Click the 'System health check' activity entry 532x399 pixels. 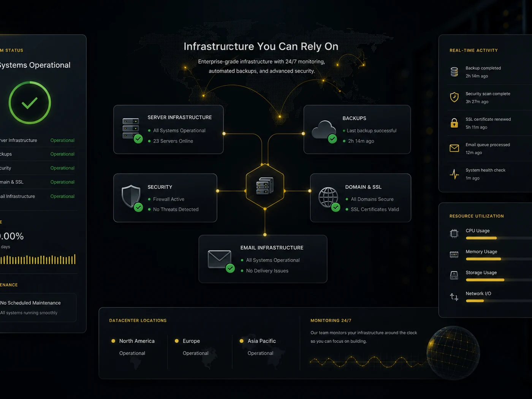[488, 174]
